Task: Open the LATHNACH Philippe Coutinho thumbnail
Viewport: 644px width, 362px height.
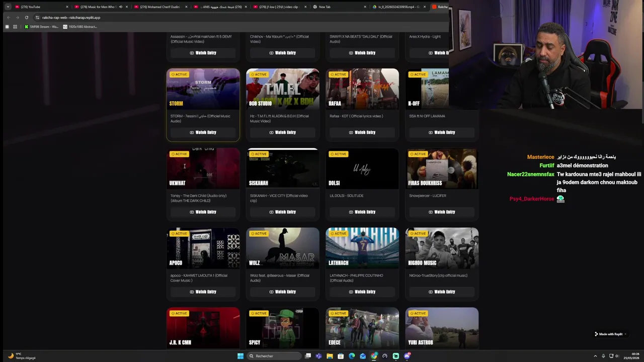Action: pyautogui.click(x=362, y=248)
